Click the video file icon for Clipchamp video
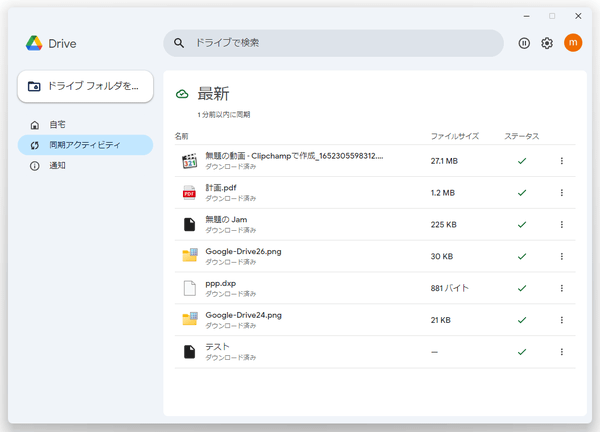This screenshot has height=432, width=600. pos(189,161)
